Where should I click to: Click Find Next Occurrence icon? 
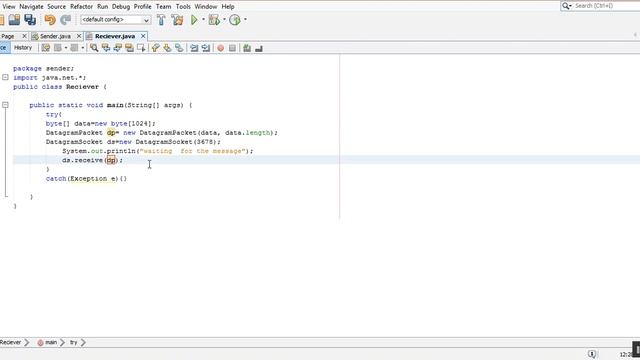[118, 48]
